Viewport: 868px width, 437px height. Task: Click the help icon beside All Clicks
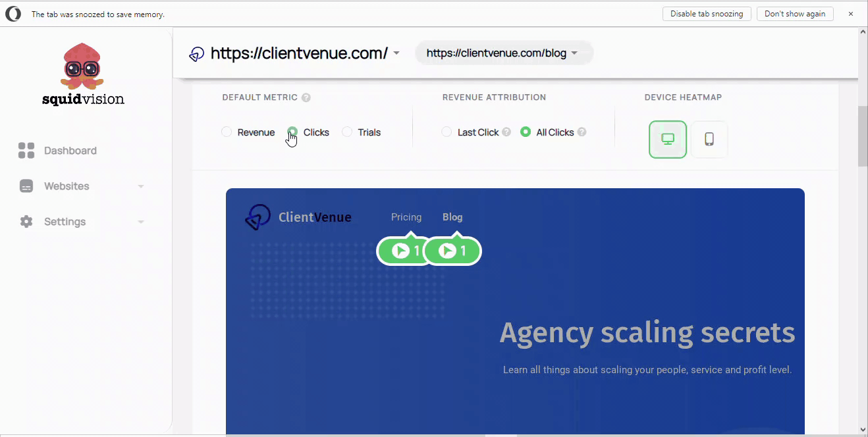pyautogui.click(x=582, y=132)
